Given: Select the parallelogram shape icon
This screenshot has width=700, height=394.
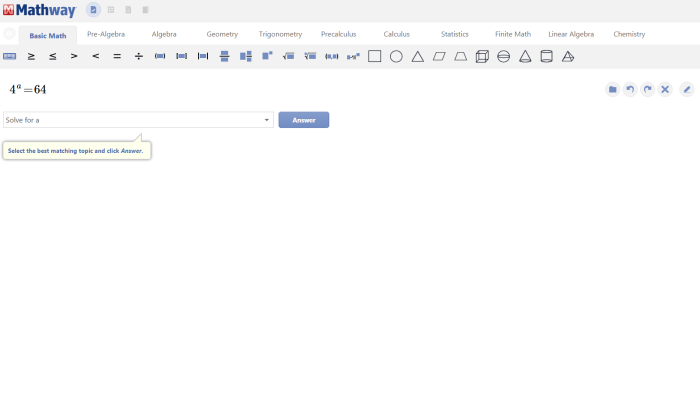Looking at the screenshot, I should [439, 56].
